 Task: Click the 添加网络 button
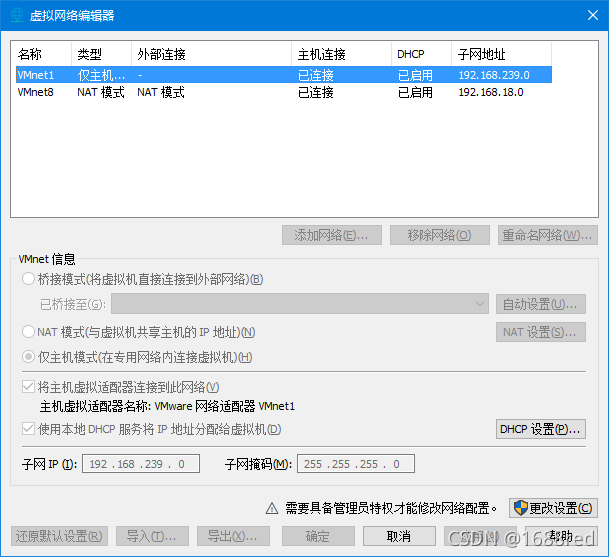pyautogui.click(x=332, y=235)
